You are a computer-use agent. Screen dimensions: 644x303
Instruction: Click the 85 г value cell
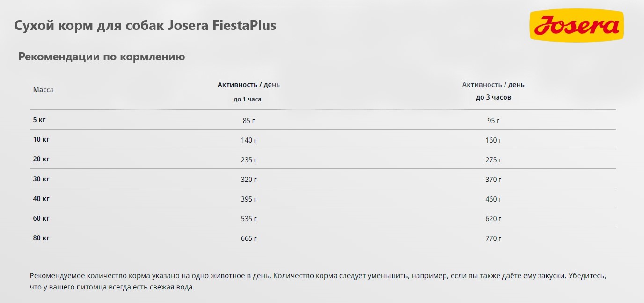tap(249, 121)
